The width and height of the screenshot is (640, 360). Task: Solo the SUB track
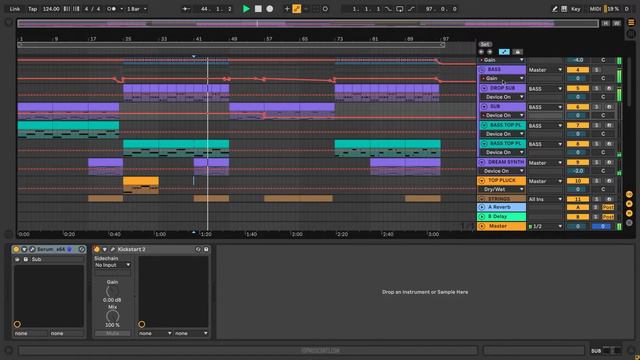pyautogui.click(x=596, y=107)
